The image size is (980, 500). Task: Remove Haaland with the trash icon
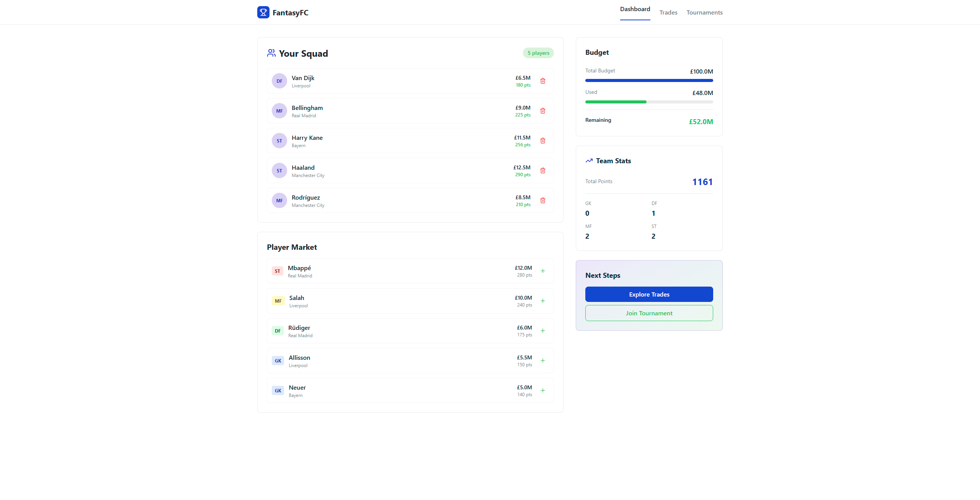coord(542,170)
